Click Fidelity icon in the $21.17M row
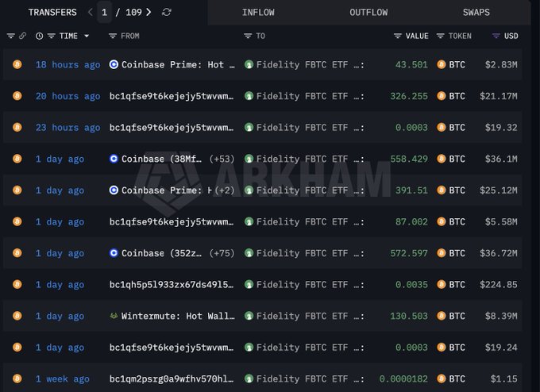Image resolution: width=540 pixels, height=392 pixels. 249,96
